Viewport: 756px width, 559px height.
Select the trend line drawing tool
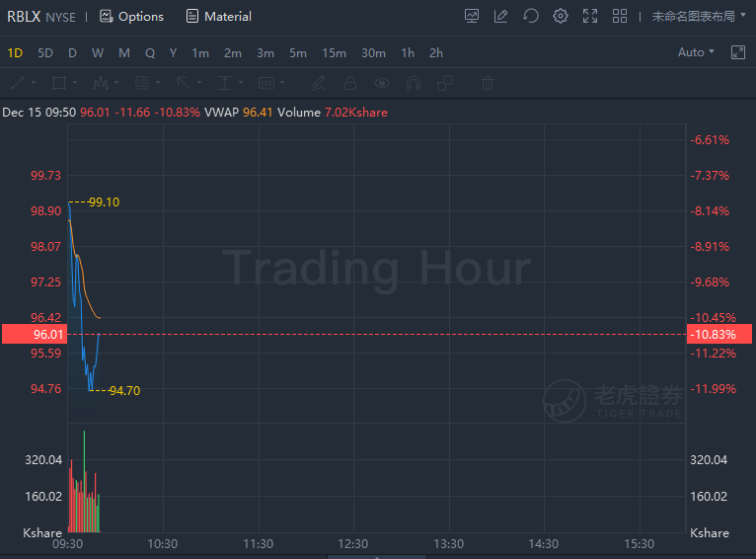pos(18,83)
